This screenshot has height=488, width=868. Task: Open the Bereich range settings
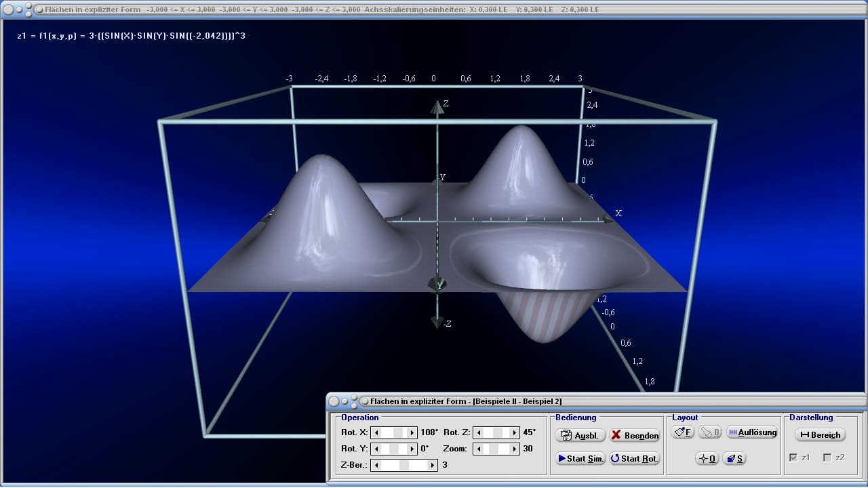(x=820, y=435)
